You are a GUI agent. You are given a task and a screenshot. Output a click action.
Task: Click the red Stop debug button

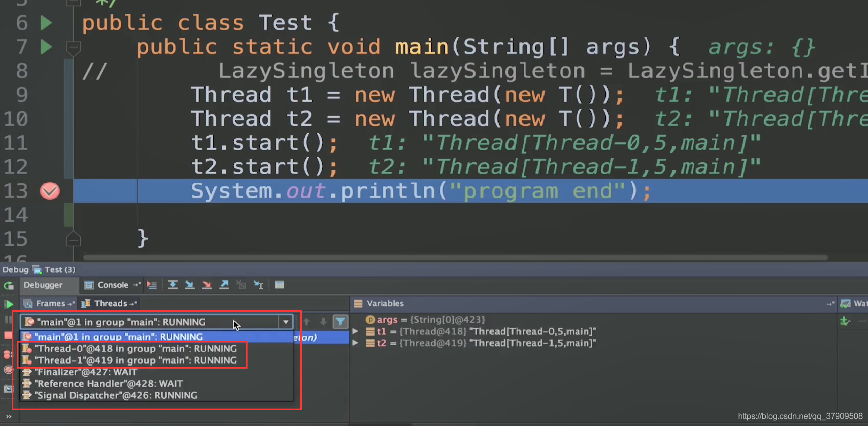point(8,335)
